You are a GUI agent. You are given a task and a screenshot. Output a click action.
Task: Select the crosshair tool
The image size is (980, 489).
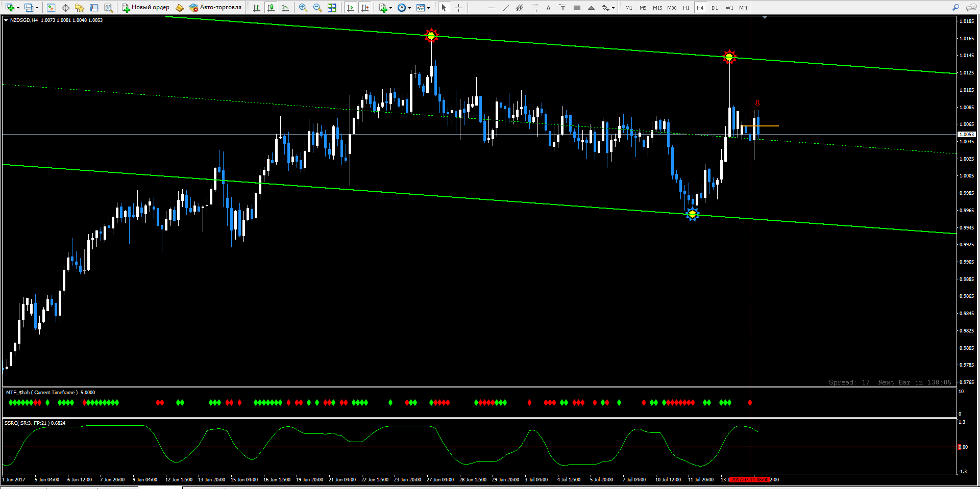[x=458, y=8]
